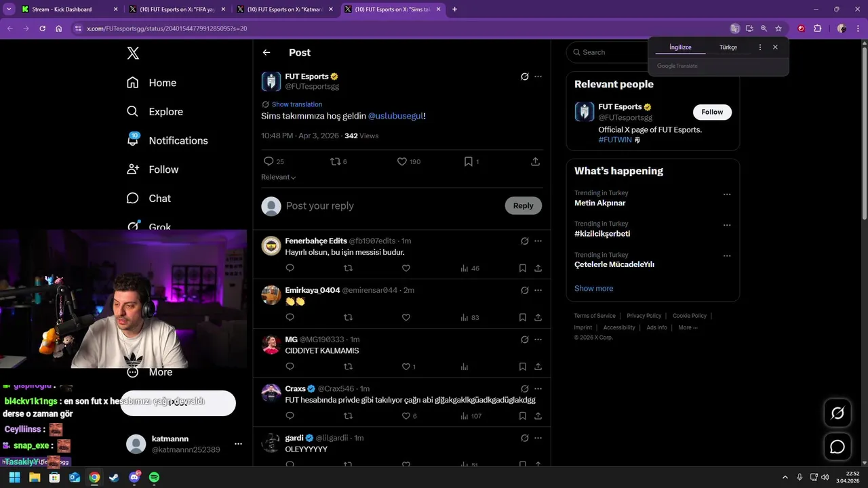Bookmark the main FUT Esports post
This screenshot has width=868, height=488.
[468, 161]
